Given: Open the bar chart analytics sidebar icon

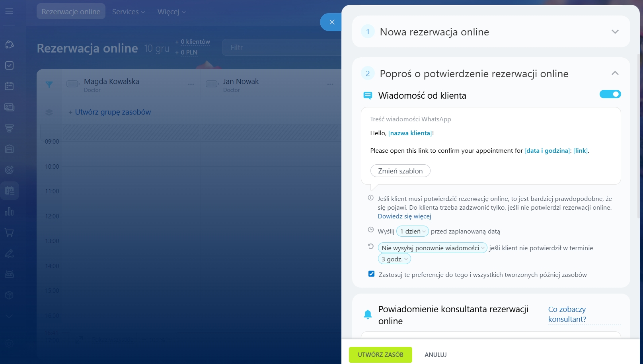Looking at the screenshot, I should point(9,212).
